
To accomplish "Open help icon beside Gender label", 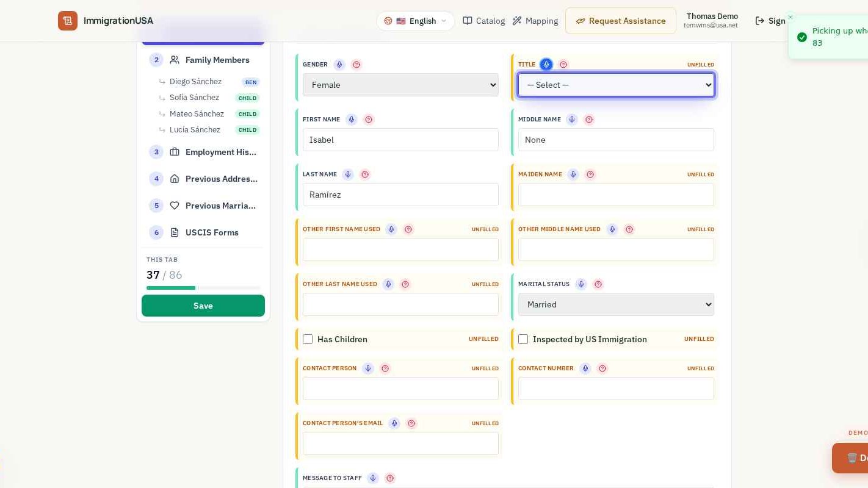I will 356,65.
